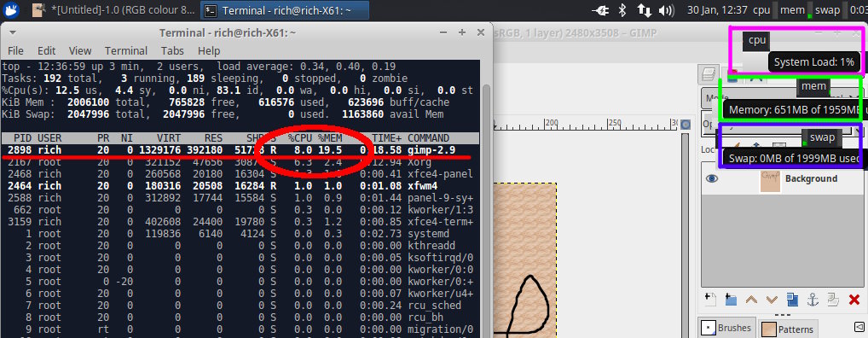
Task: Create a new layer in GIMP
Action: tap(710, 300)
